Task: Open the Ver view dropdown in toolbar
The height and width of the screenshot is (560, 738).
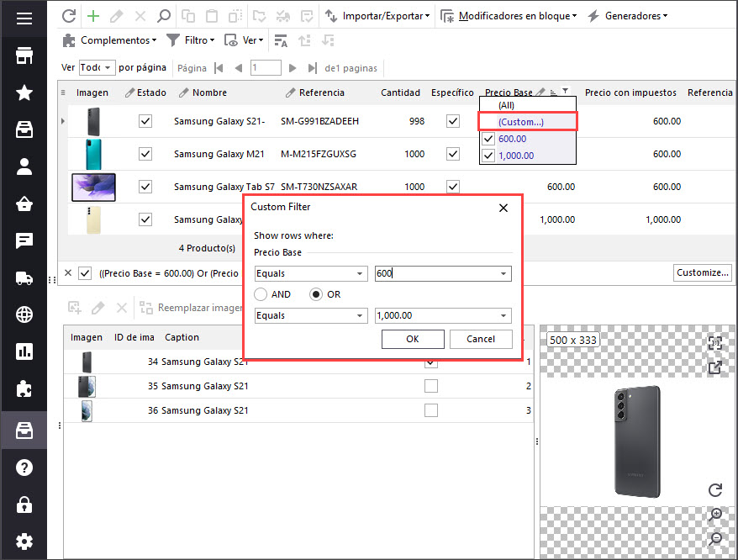Action: (244, 40)
